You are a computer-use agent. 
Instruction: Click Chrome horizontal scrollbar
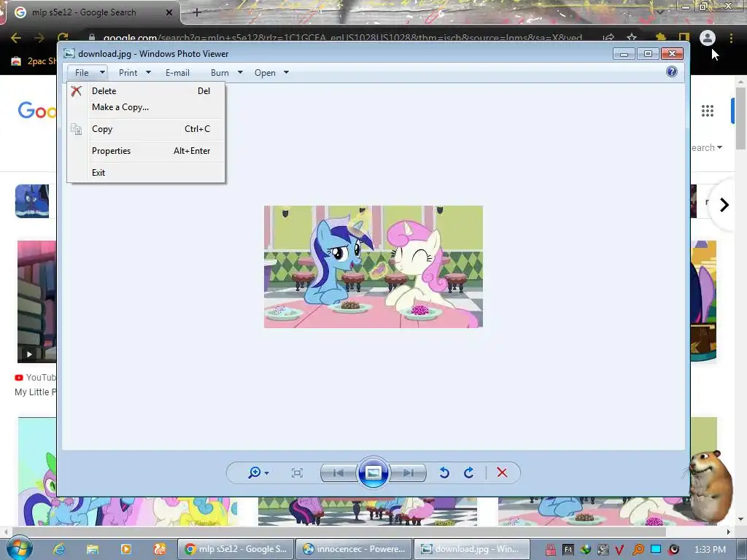click(339, 532)
